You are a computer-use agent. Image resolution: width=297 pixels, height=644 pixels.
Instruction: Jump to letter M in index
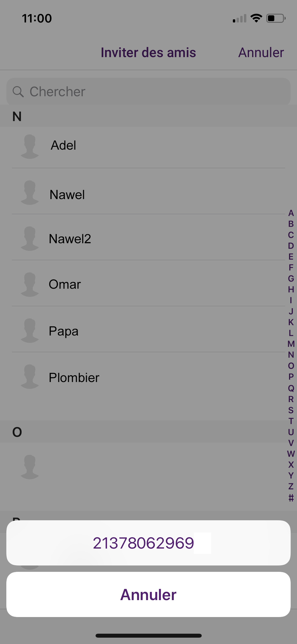coord(291,344)
